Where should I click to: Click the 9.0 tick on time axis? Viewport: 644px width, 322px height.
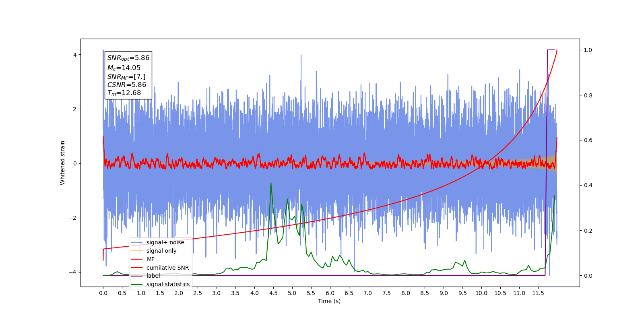coord(444,293)
